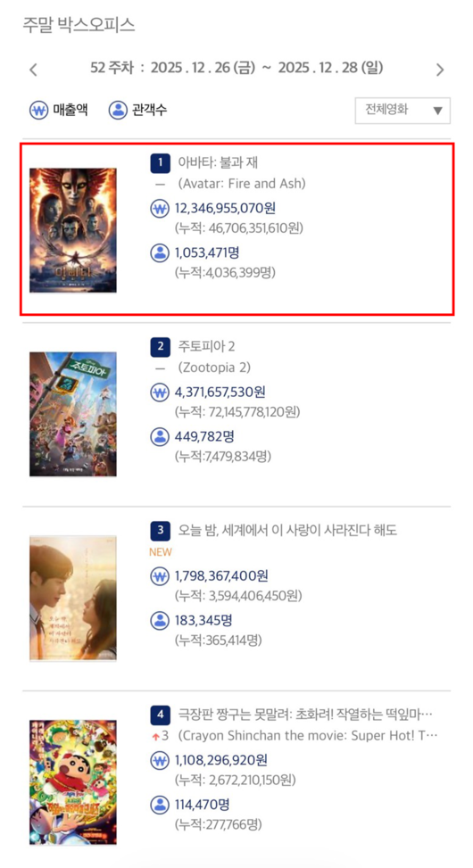The height and width of the screenshot is (868, 473).
Task: Click won icon beside Avatar revenue 12,346,955,070원
Action: pos(160,210)
